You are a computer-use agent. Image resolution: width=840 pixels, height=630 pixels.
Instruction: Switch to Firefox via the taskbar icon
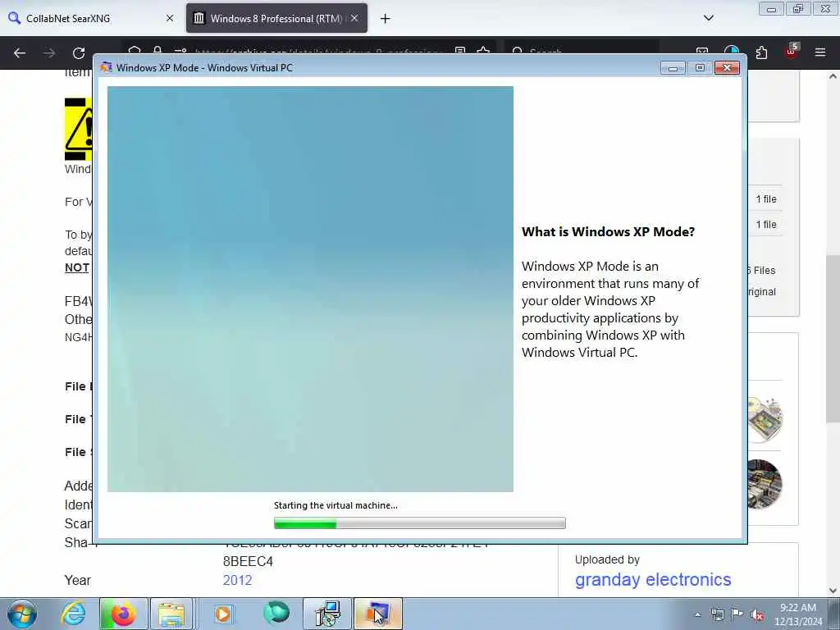pos(123,614)
